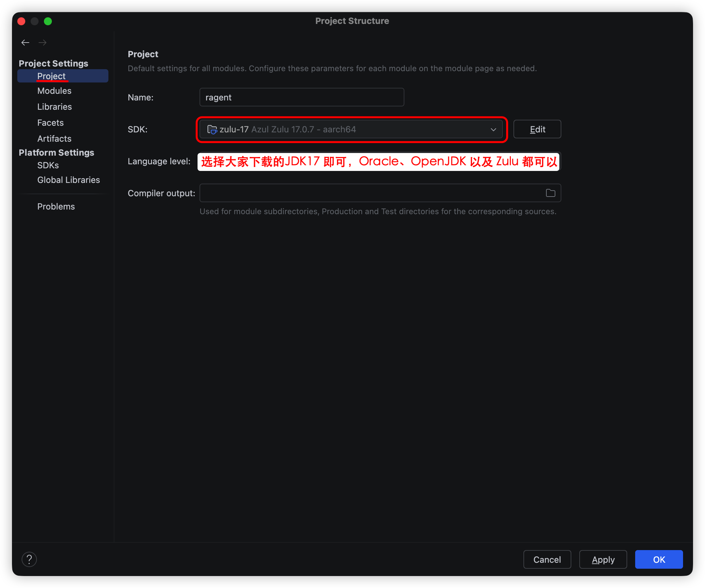This screenshot has width=705, height=588.
Task: Click the red close window button
Action: tap(21, 21)
